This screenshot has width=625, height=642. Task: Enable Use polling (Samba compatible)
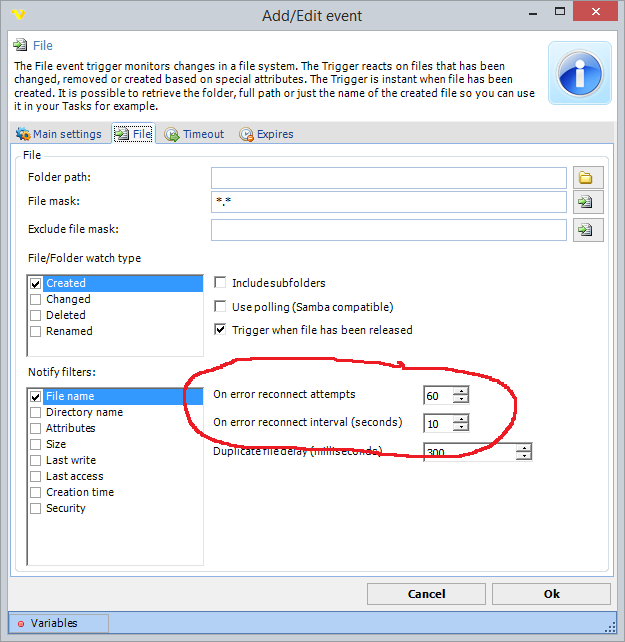pos(221,307)
